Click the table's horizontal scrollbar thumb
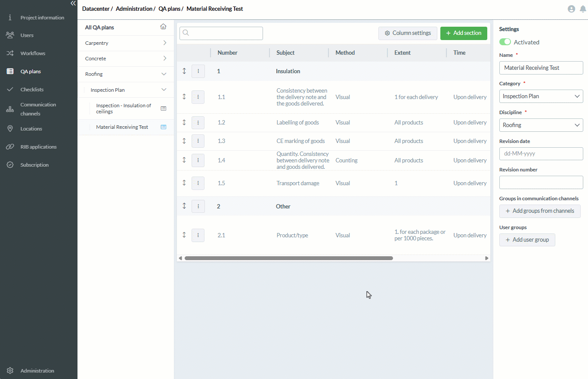Viewport: 588px width, 379px height. coord(288,258)
